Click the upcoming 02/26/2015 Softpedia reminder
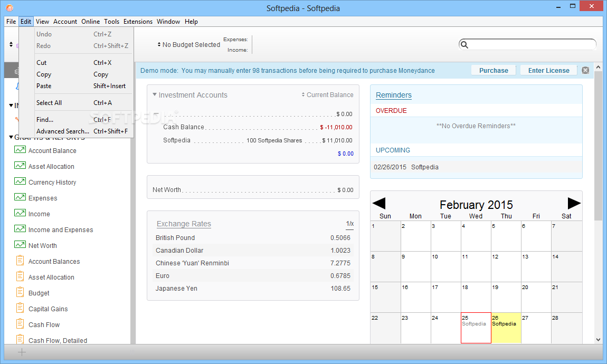This screenshot has width=607, height=364. 476,167
